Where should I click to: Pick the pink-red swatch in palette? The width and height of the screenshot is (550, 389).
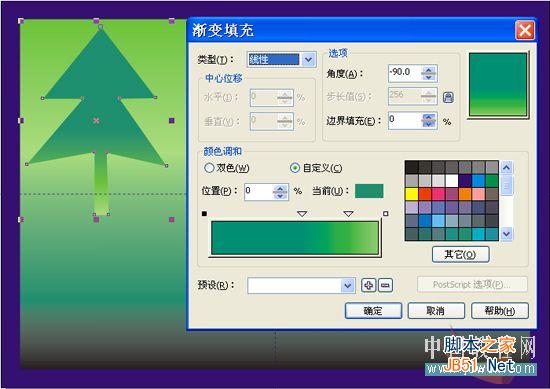[438, 194]
